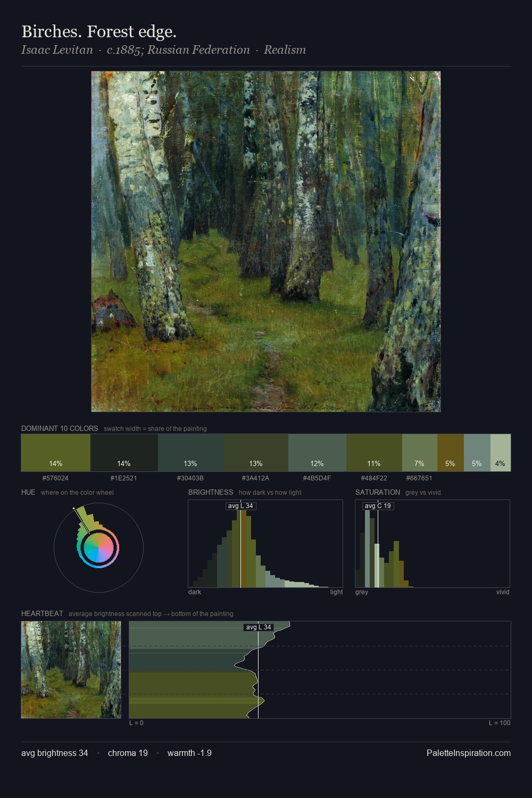The width and height of the screenshot is (532, 798).
Task: Click the hex code text #30403B
Action: pos(190,478)
